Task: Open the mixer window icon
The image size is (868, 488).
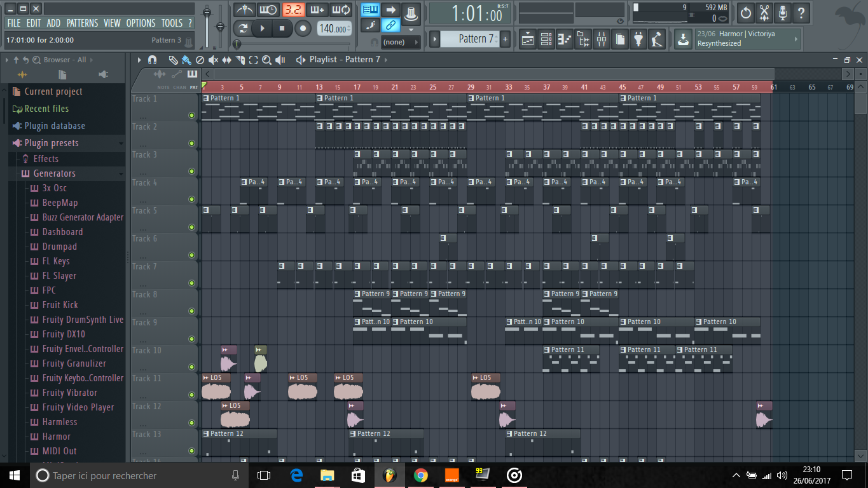Action: (602, 39)
